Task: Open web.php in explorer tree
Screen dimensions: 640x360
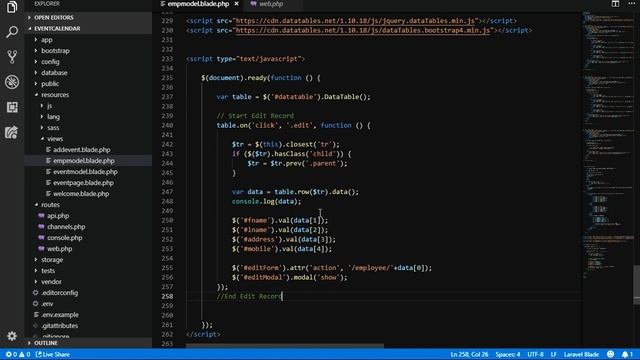Action: (x=60, y=249)
